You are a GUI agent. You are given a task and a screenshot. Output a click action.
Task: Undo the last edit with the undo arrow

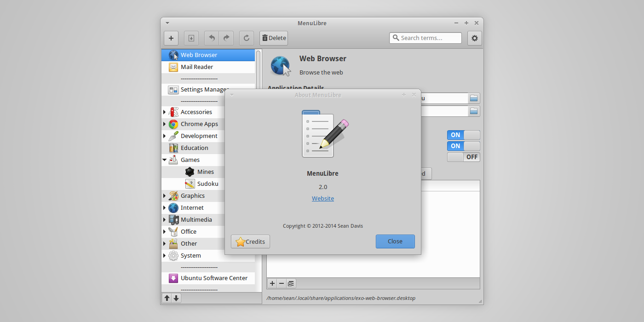point(211,38)
